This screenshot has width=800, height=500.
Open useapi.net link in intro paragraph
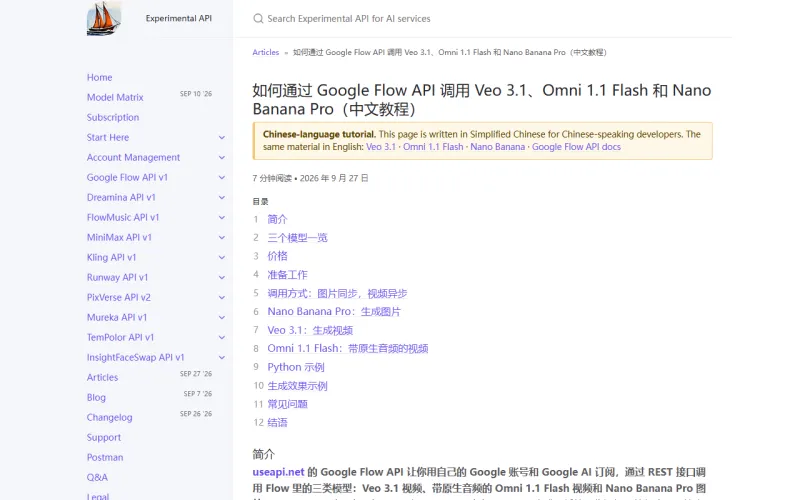pyautogui.click(x=278, y=472)
